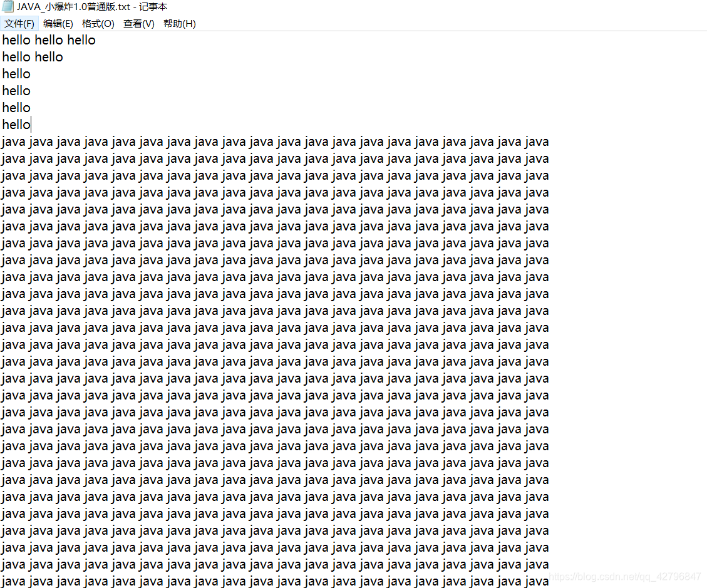Image resolution: width=707 pixels, height=588 pixels.
Task: Click the hello on the fourth line
Action: (x=16, y=91)
